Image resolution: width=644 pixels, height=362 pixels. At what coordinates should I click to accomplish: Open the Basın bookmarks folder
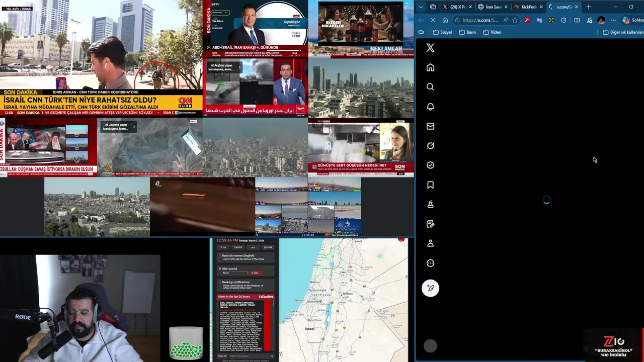[x=467, y=32]
